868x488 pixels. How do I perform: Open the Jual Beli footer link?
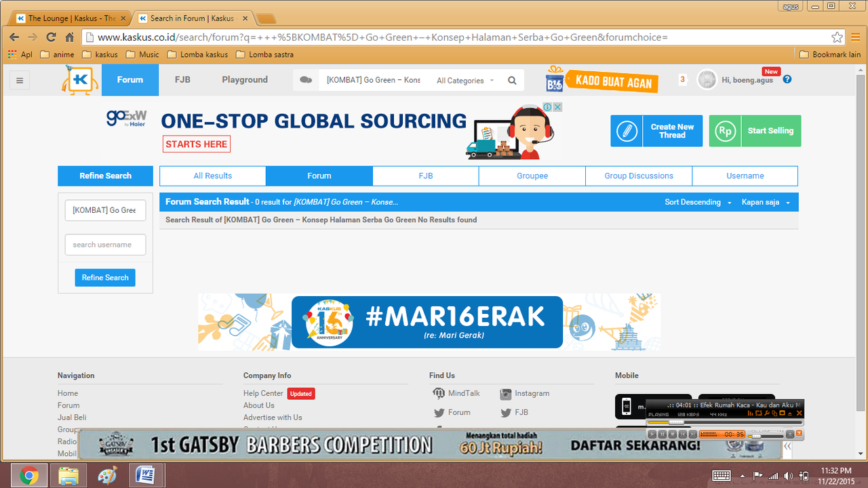click(72, 418)
